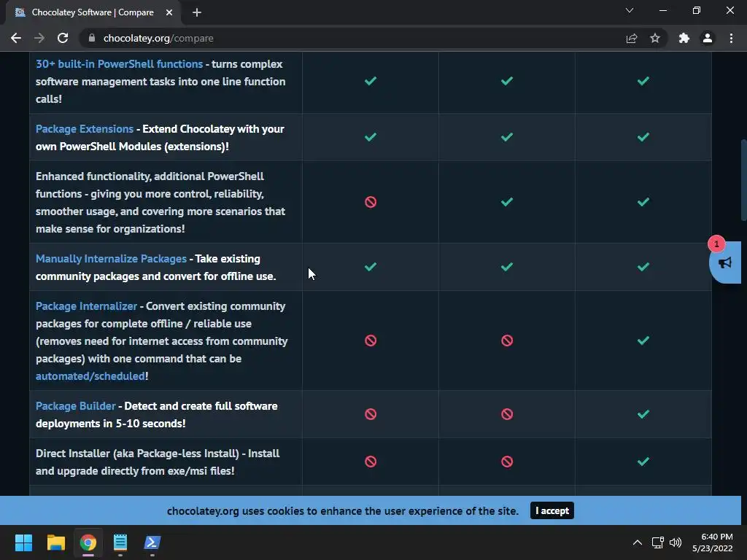Bookmark this page with the star

(655, 38)
